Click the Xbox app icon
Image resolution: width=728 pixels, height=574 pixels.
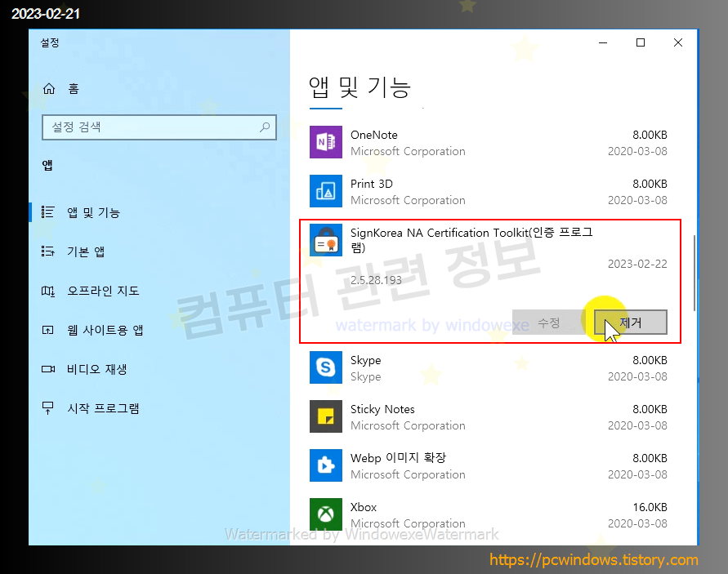(326, 514)
